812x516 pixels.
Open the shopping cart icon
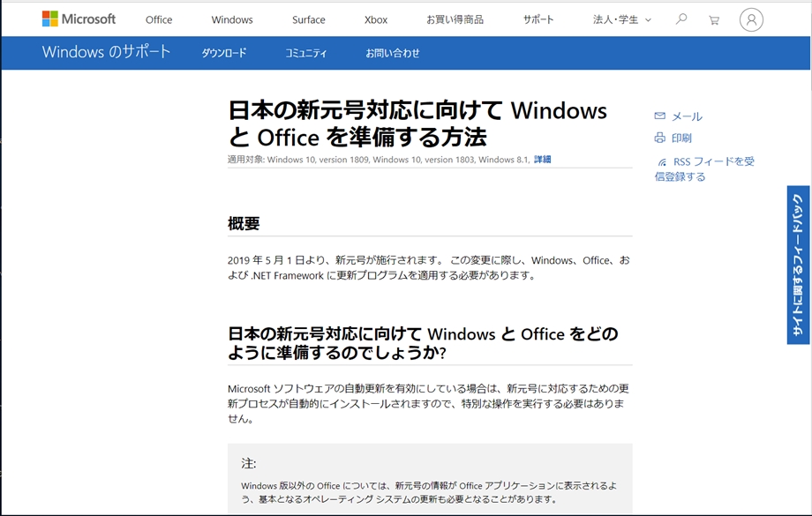714,20
